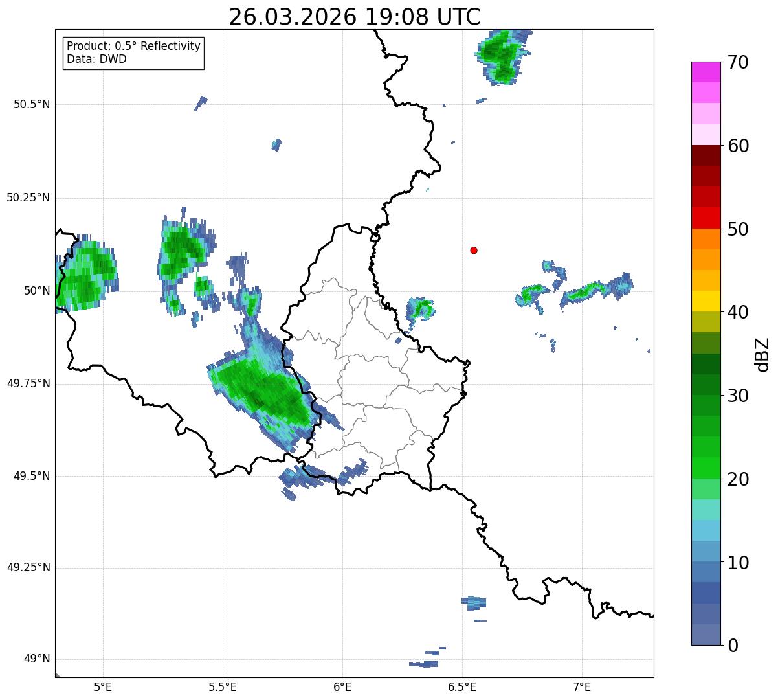
Task: Click the bottom slate-blue swatch at 0
Action: click(706, 635)
